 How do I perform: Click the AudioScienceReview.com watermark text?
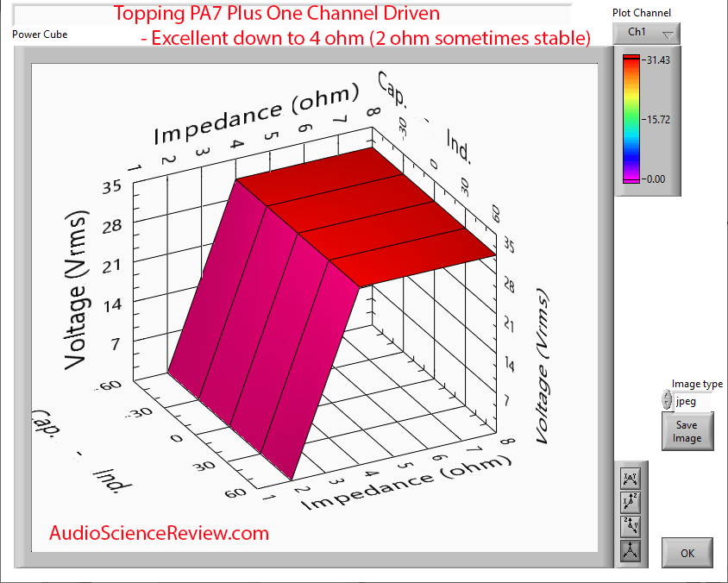160,533
